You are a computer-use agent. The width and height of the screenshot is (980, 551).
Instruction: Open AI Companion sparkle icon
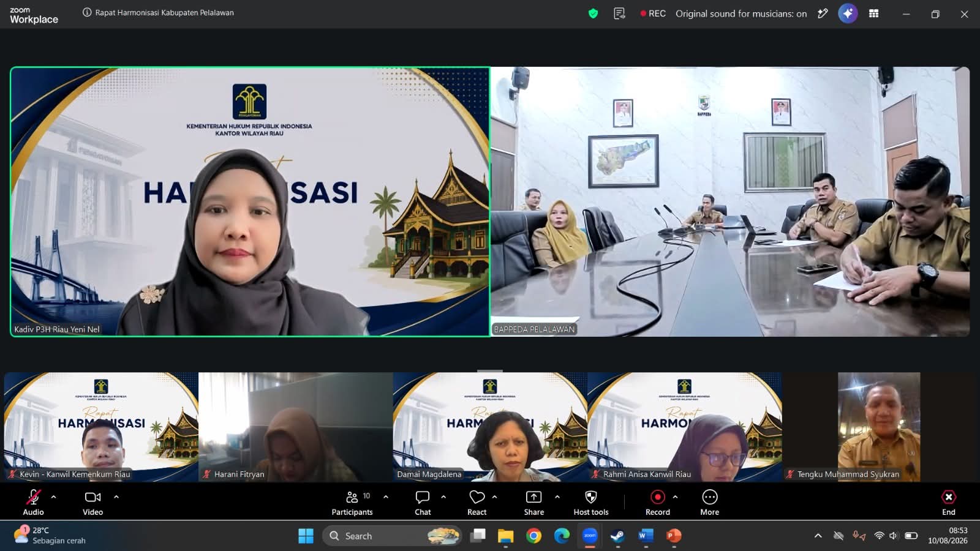[x=848, y=13]
